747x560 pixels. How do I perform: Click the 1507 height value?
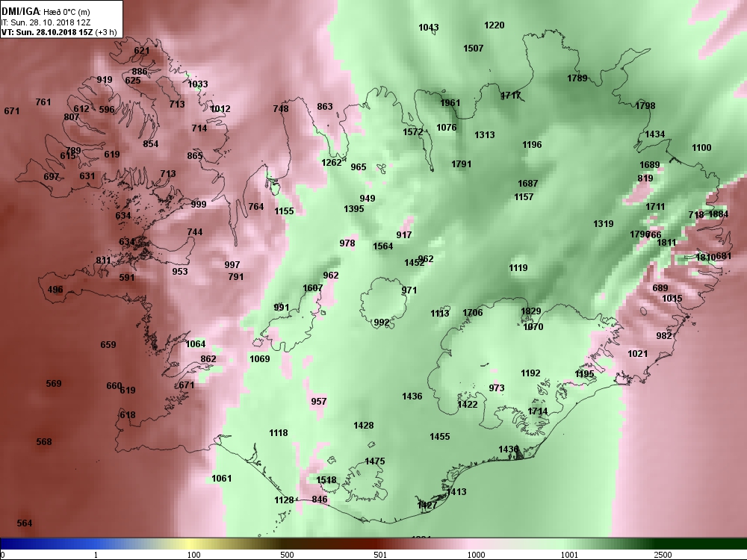(473, 48)
